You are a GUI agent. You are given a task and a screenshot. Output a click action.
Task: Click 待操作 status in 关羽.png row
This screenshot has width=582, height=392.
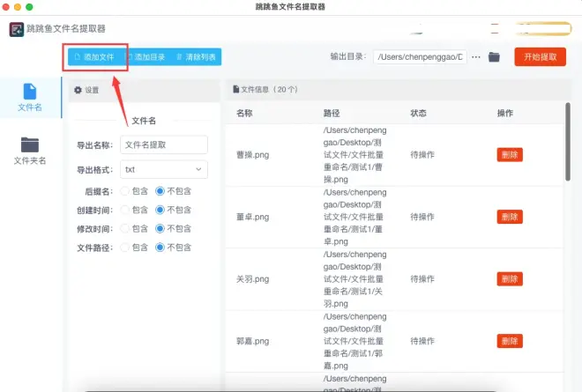click(422, 279)
